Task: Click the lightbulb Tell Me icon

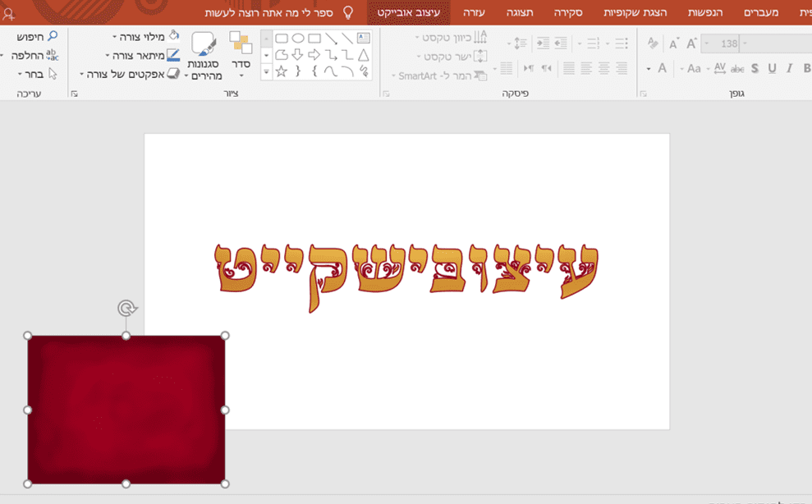Action: (x=348, y=12)
